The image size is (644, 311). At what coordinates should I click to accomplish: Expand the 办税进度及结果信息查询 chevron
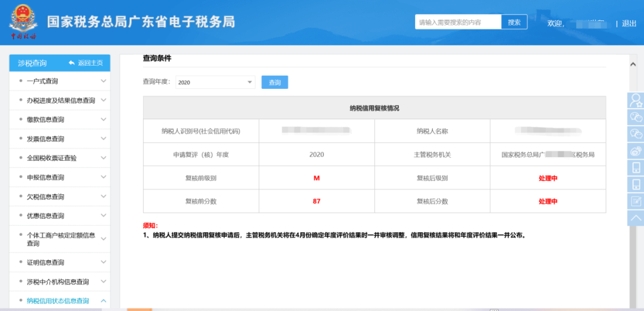pyautogui.click(x=104, y=100)
